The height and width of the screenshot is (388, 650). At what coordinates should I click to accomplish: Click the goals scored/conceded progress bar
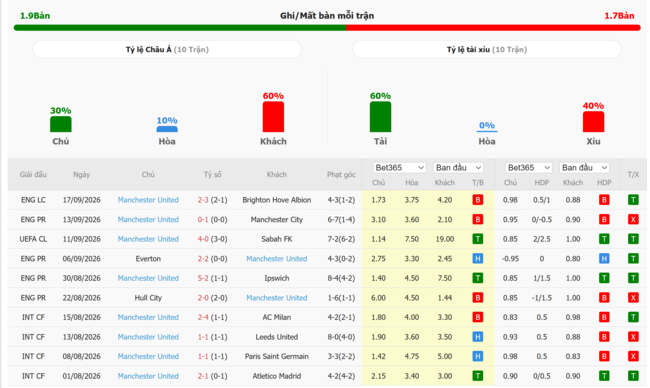pyautogui.click(x=327, y=28)
